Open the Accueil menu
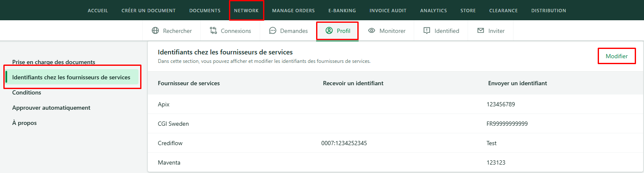The width and height of the screenshot is (644, 173). [x=98, y=11]
